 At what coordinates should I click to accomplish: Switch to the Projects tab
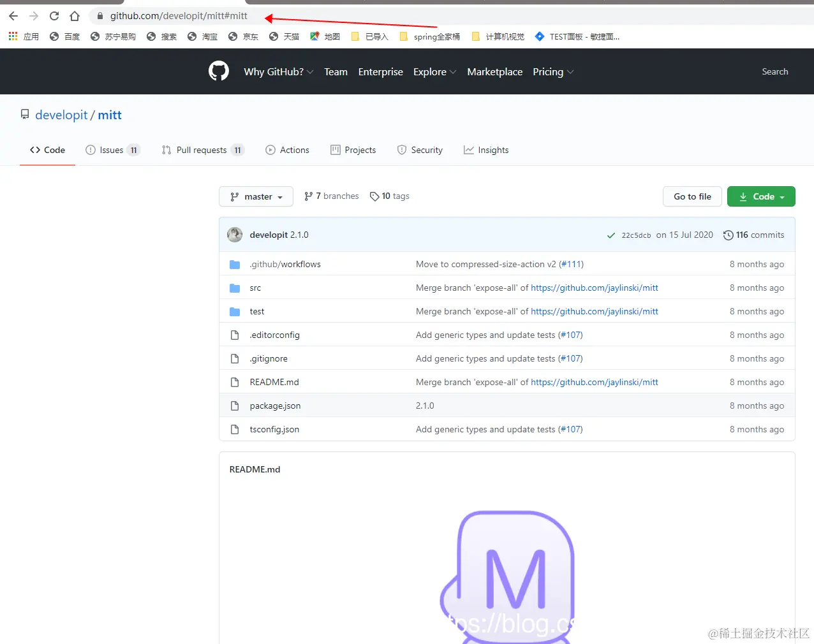pos(353,150)
